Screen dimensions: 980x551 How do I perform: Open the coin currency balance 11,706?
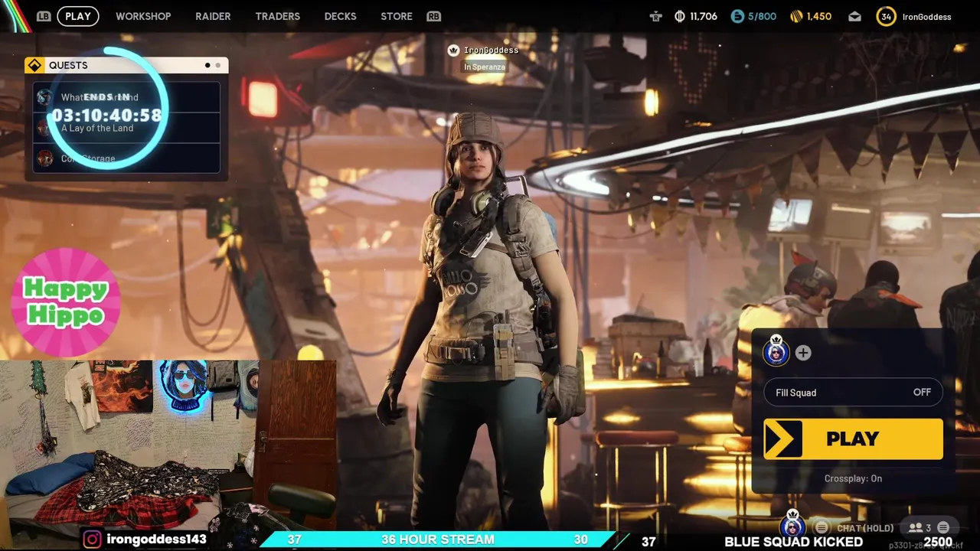(695, 16)
